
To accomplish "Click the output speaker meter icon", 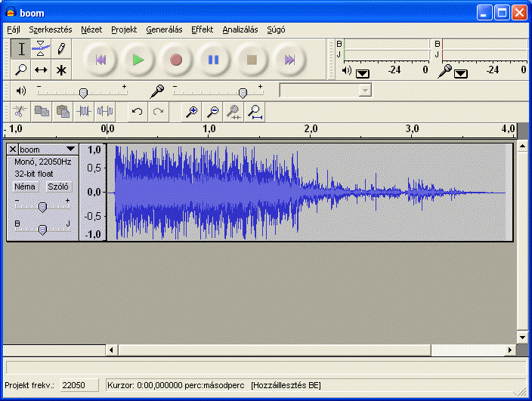I will coord(346,70).
